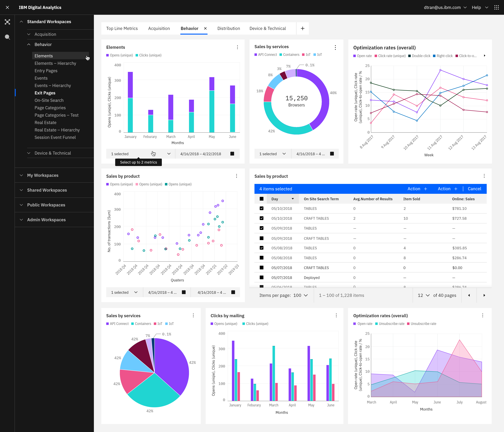This screenshot has width=504, height=432.
Task: Open calendar for Elements date range
Action: [x=232, y=154]
